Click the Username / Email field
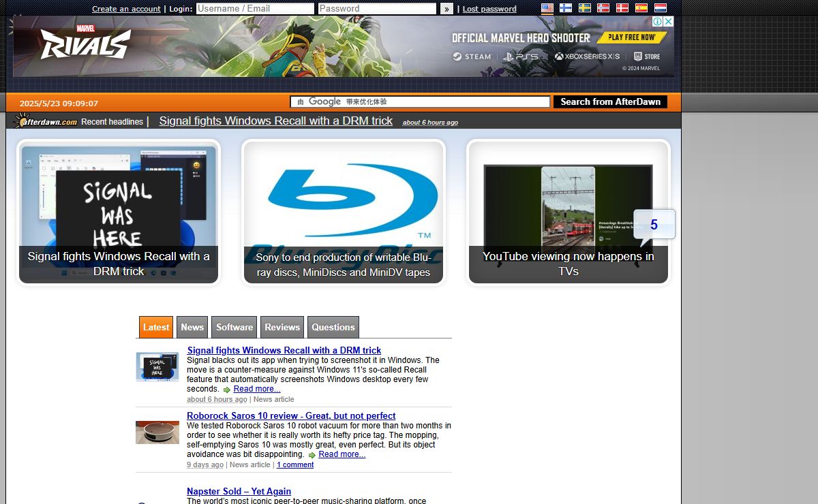 pos(255,9)
